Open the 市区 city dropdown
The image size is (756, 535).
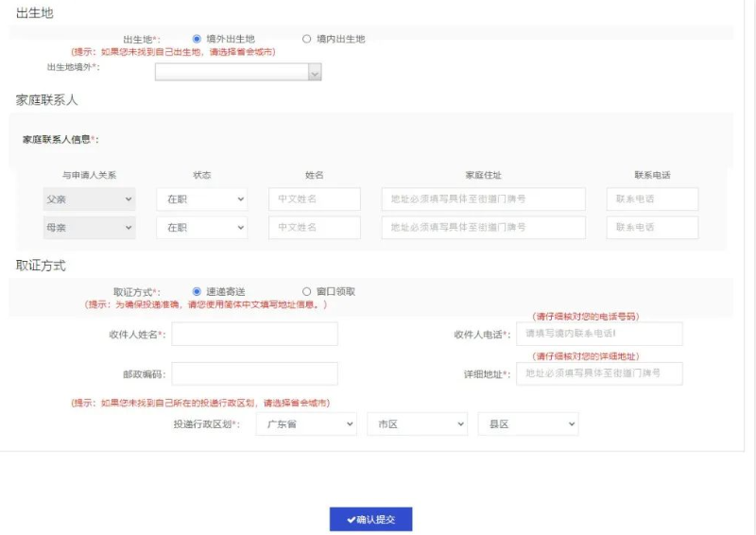click(417, 424)
